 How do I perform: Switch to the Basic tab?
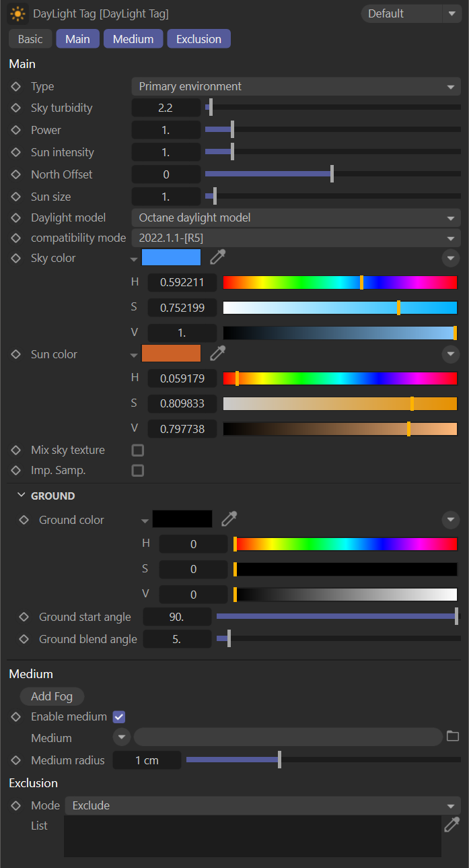tap(30, 39)
